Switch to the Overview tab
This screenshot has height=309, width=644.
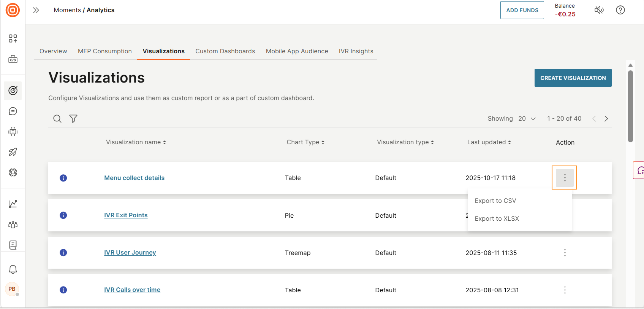click(x=53, y=51)
